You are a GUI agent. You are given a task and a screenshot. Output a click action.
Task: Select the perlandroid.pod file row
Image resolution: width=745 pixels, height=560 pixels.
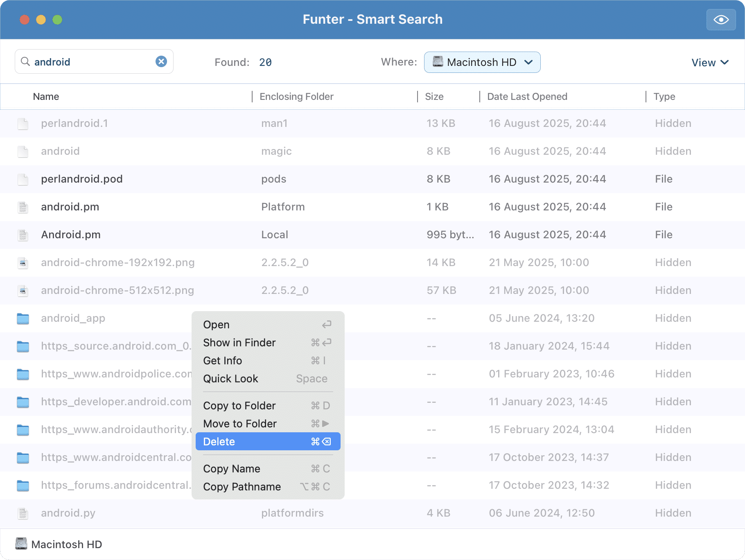point(82,179)
